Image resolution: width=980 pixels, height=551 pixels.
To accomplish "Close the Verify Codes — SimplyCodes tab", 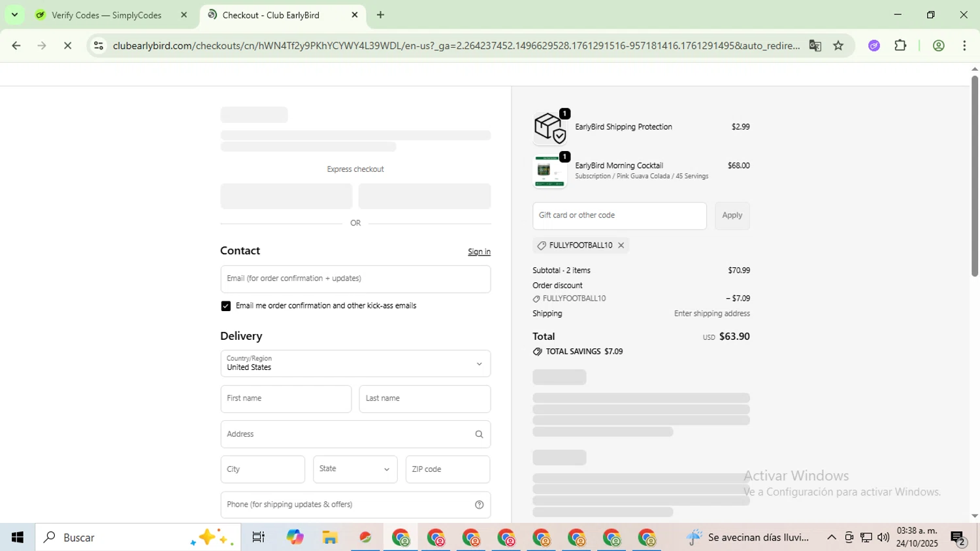I will tap(184, 15).
